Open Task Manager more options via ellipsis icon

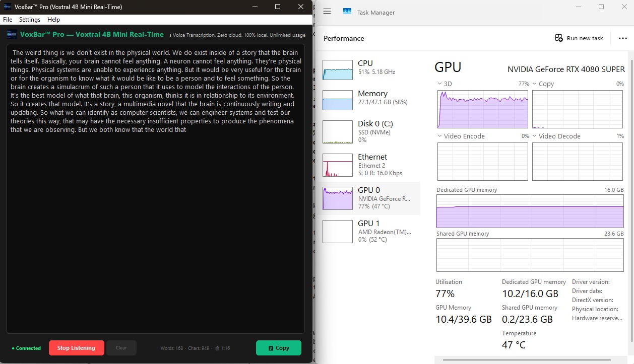623,38
